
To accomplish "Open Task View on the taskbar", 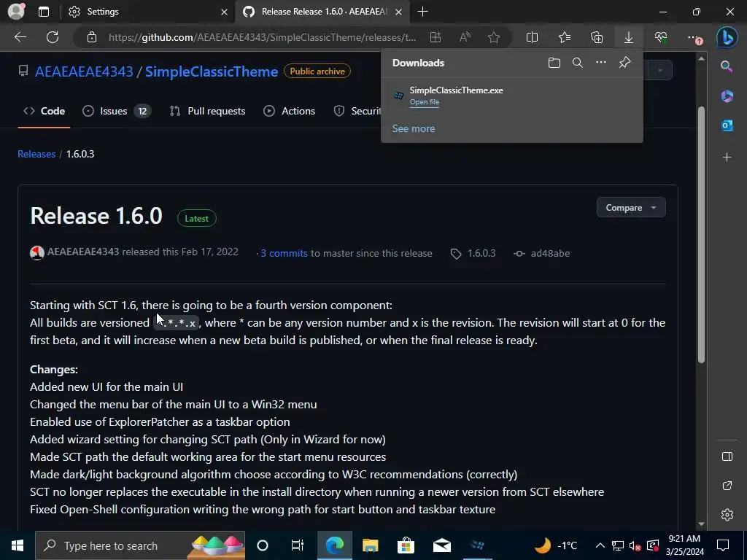I will coord(298,545).
